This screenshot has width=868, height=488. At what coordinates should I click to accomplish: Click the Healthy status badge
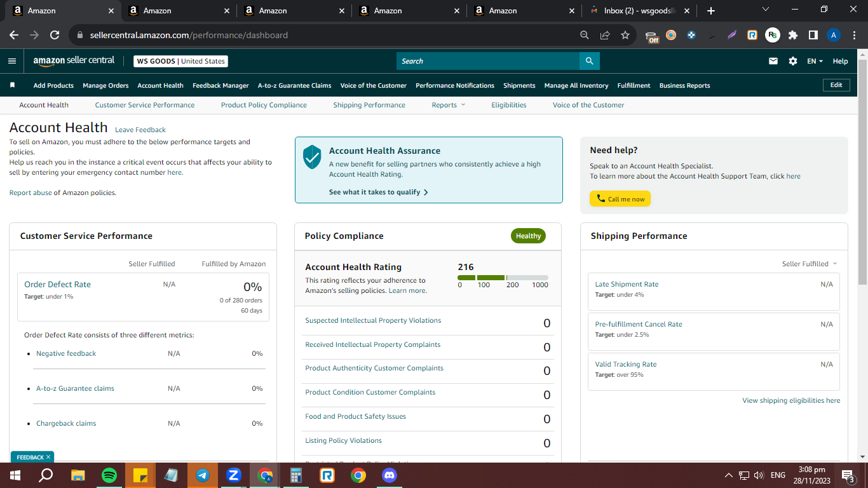pyautogui.click(x=528, y=236)
